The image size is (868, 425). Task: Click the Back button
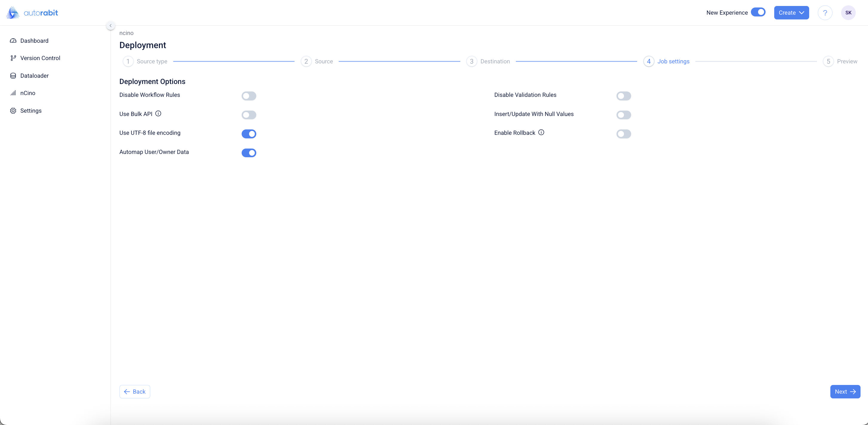135,392
